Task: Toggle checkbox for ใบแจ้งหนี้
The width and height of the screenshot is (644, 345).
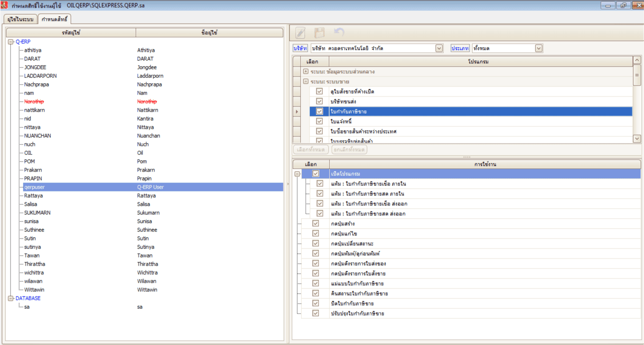Action: click(x=319, y=121)
